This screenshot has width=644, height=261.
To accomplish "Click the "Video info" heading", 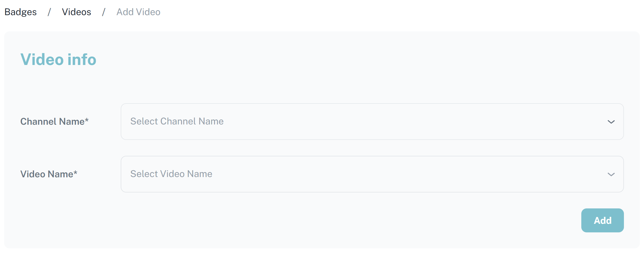I will pos(58,59).
